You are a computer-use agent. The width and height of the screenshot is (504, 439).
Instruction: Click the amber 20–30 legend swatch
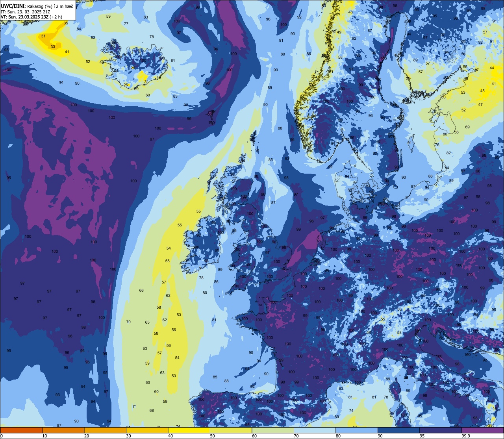pos(105,430)
